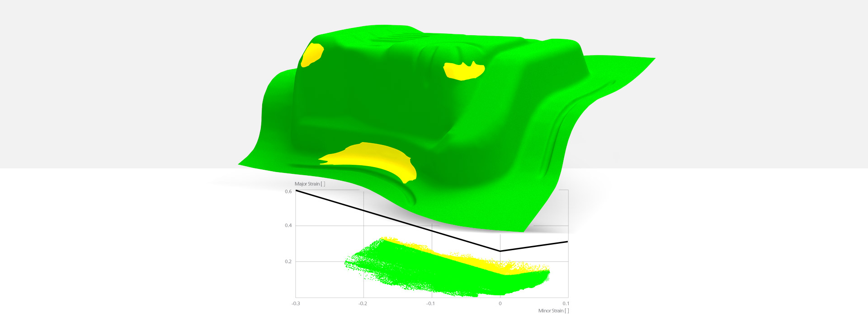Pick the 0.2 tick on Major Strain axis
Viewport: 868px width, 335px height.
tap(288, 261)
